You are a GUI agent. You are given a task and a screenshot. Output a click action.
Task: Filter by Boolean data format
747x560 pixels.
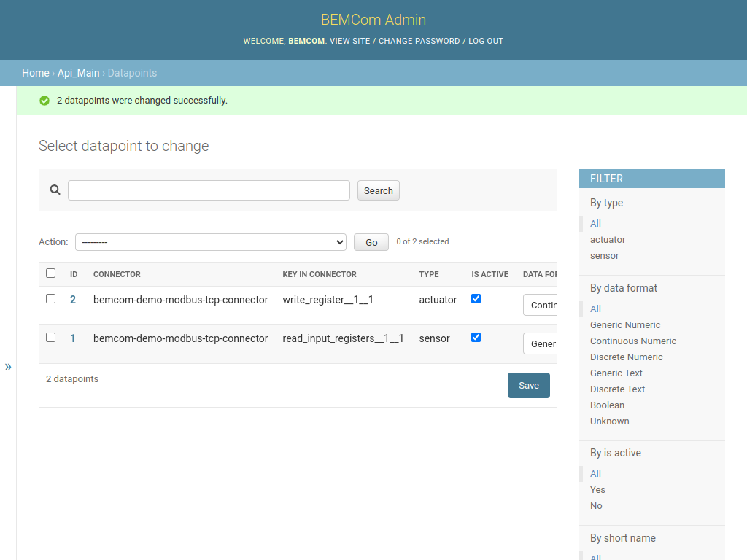point(607,405)
